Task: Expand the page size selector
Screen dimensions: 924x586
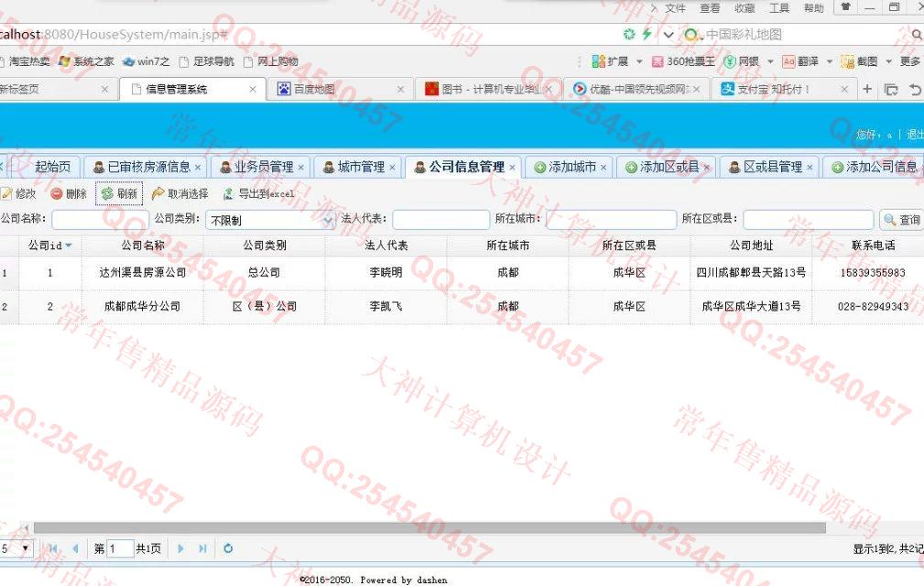Action: [x=24, y=548]
